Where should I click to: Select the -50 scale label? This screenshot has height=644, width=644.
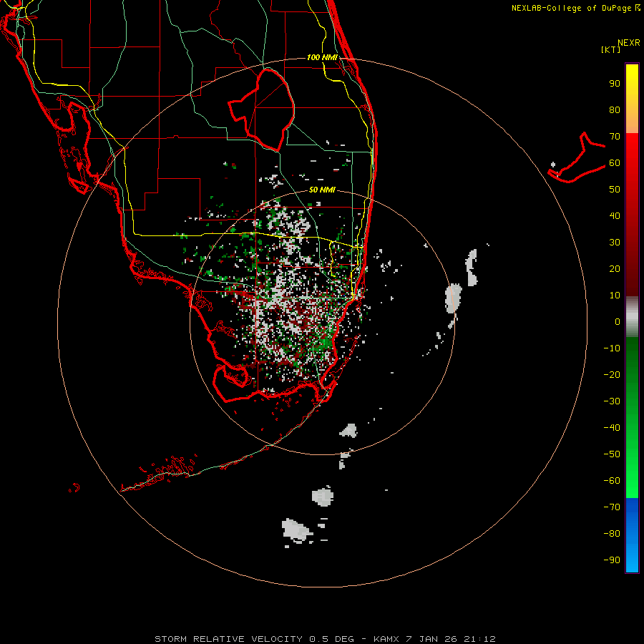[612, 454]
